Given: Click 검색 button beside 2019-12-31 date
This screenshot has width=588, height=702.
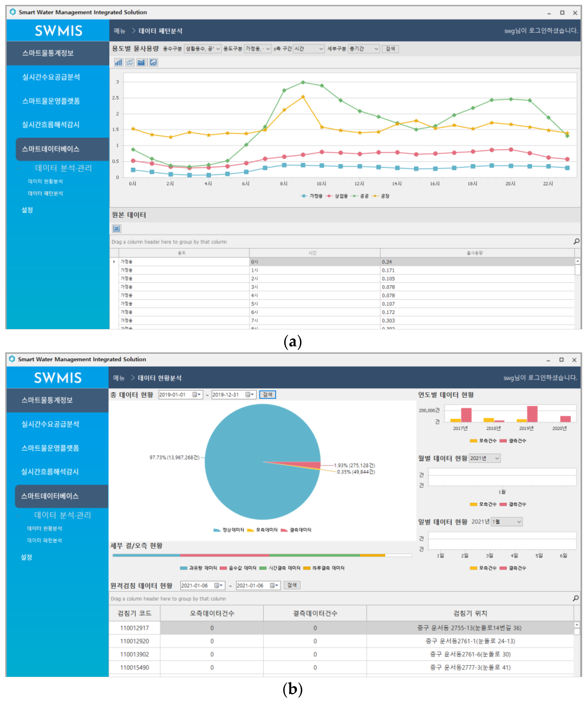Looking at the screenshot, I should tap(268, 395).
